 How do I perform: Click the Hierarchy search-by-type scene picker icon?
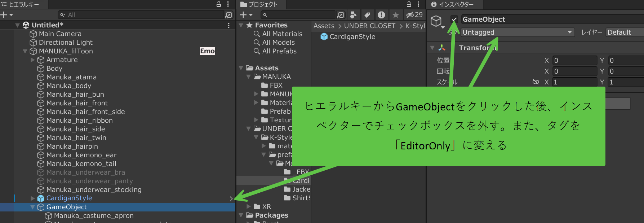point(228,15)
